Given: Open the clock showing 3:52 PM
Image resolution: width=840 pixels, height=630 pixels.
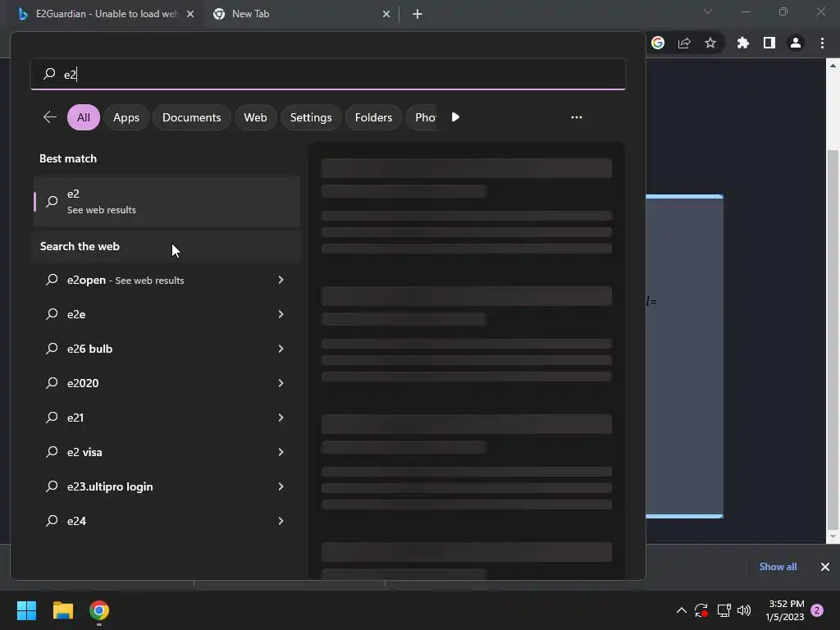Looking at the screenshot, I should [785, 610].
